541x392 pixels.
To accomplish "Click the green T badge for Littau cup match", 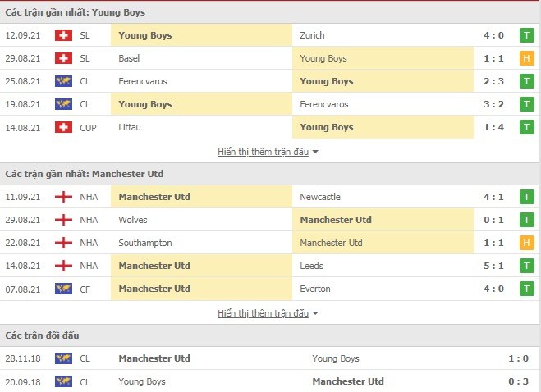I will point(526,127).
